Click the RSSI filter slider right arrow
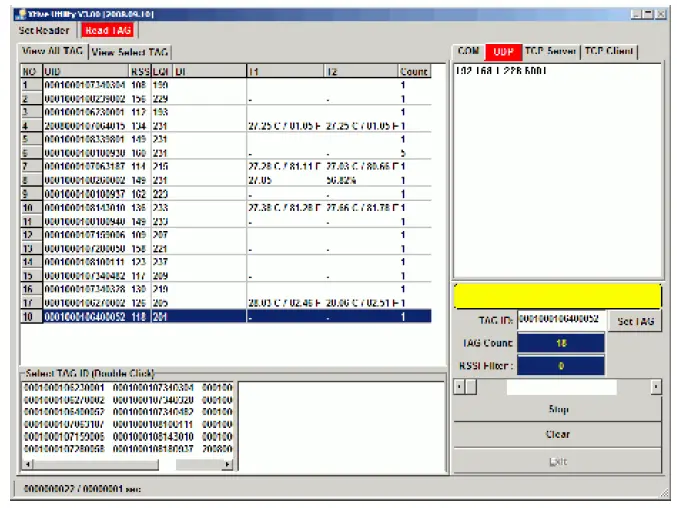Viewport: 677px width, 508px height. click(656, 387)
